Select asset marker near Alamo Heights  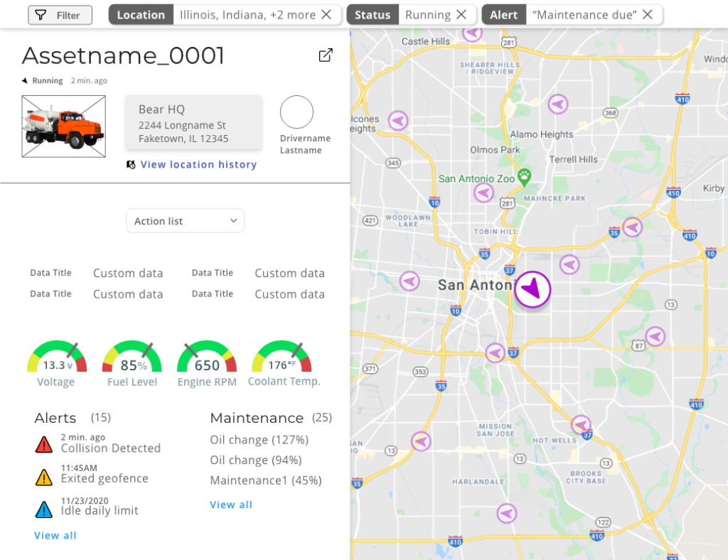tap(558, 104)
